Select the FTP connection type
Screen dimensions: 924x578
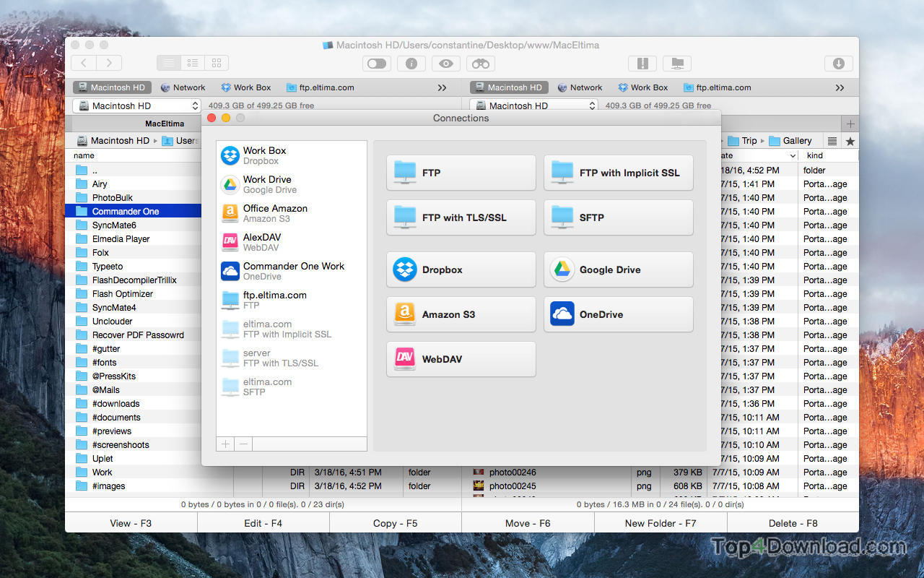(461, 172)
